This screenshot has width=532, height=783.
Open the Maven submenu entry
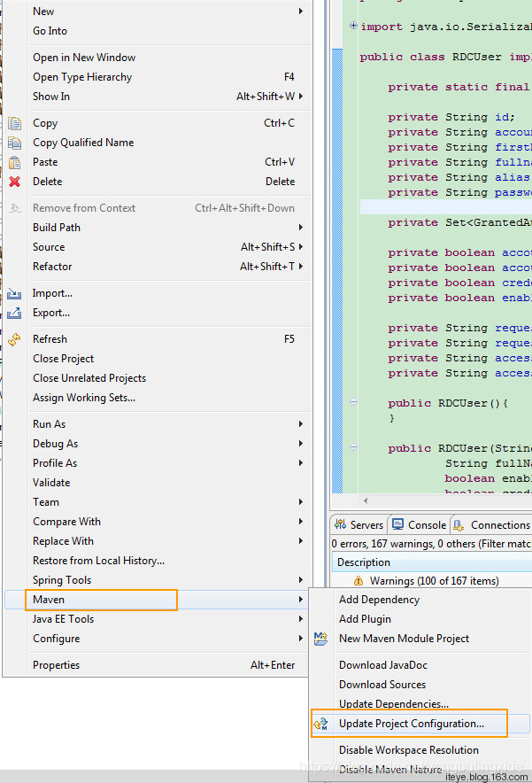(158, 600)
